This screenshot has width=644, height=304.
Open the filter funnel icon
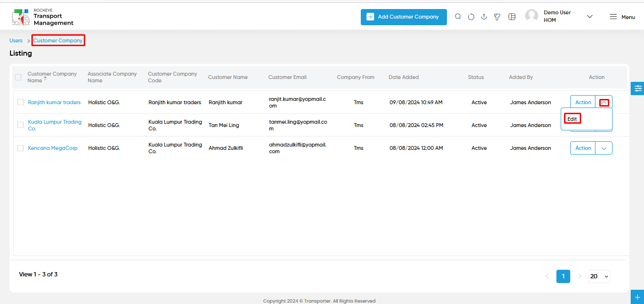pos(497,17)
